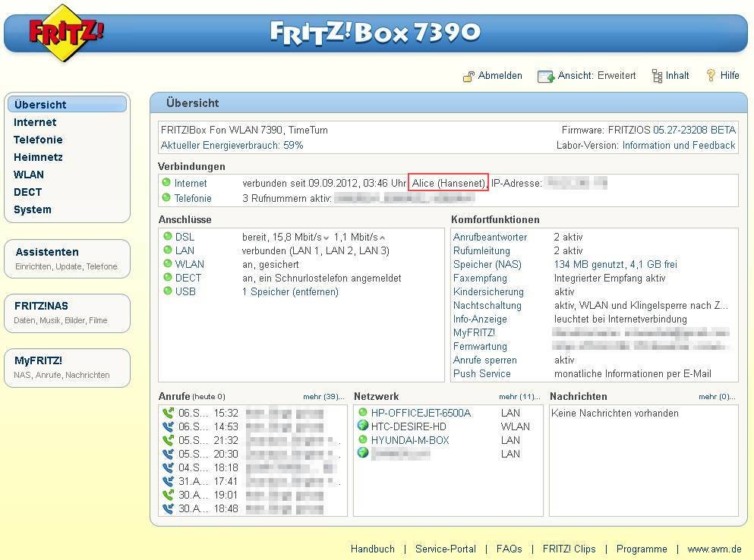Viewport: 754px width, 560px height.
Task: Open the Inhalt link
Action: 677,75
